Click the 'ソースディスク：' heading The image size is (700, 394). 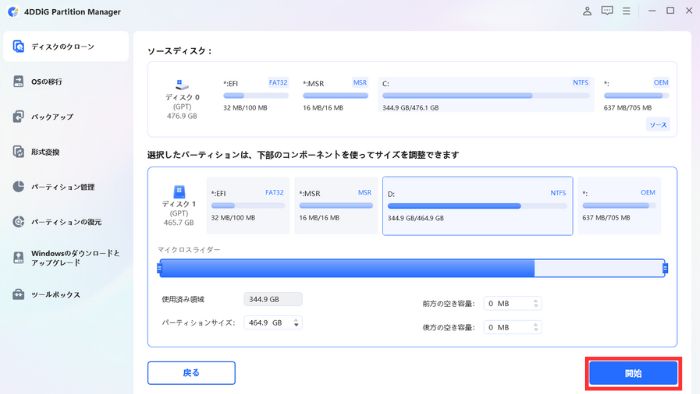click(x=179, y=51)
